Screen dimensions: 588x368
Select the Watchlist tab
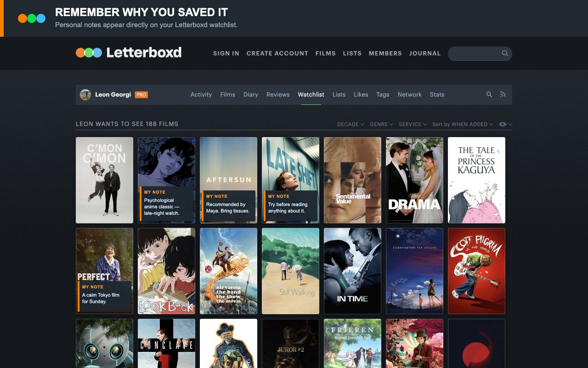(x=311, y=94)
